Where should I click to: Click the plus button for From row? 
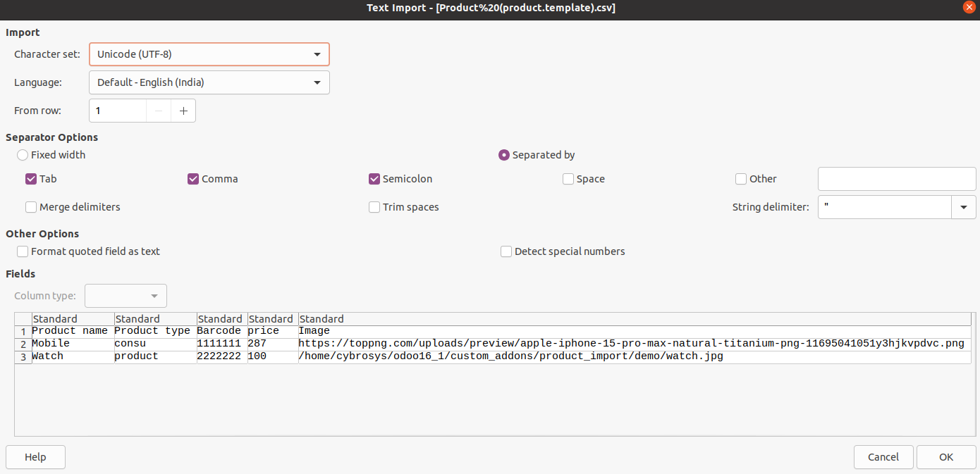click(x=183, y=111)
